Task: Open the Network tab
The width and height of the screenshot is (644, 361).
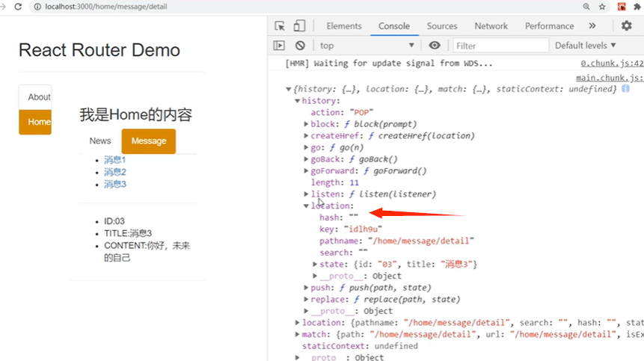Action: (491, 26)
